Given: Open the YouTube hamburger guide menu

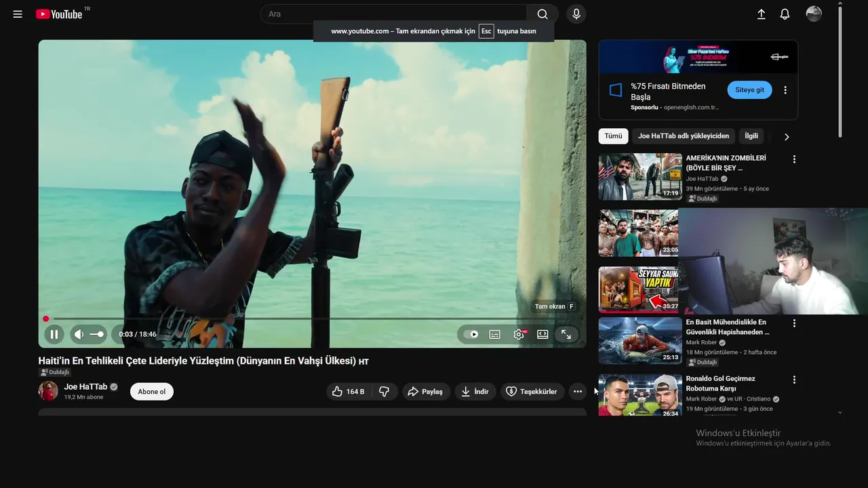Looking at the screenshot, I should pyautogui.click(x=18, y=14).
